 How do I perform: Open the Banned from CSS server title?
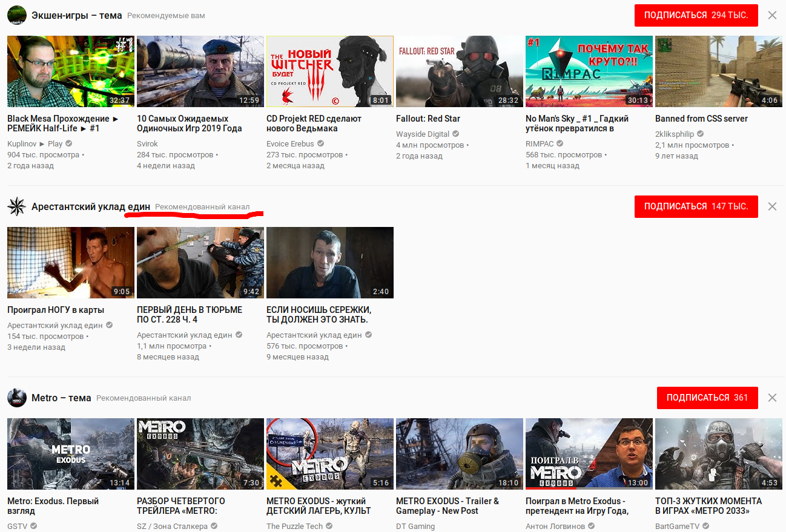(x=701, y=119)
